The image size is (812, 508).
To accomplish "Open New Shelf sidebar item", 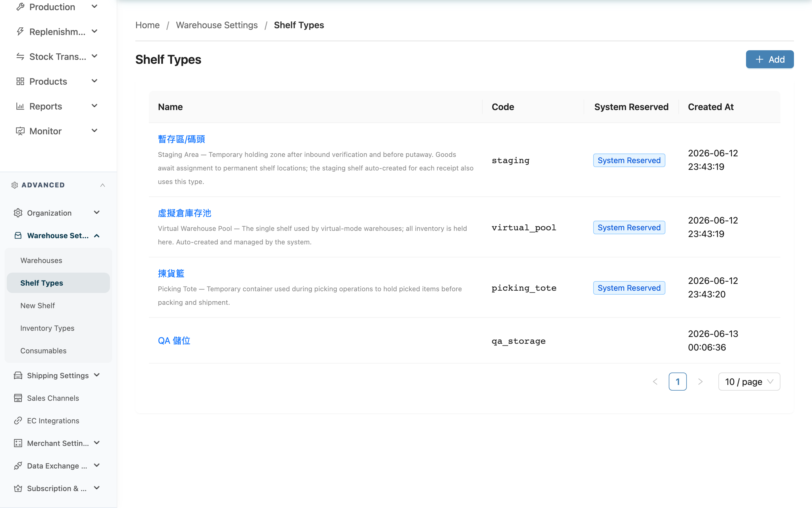I will pos(58,305).
